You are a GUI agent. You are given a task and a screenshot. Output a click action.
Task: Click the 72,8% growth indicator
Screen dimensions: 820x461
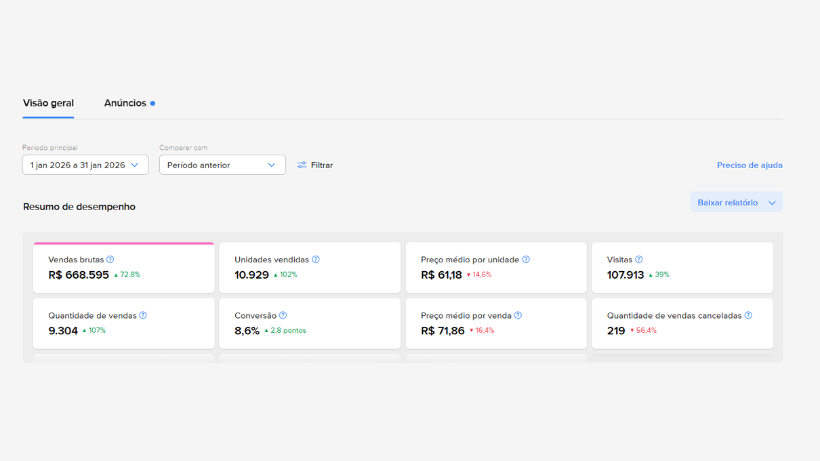[127, 274]
